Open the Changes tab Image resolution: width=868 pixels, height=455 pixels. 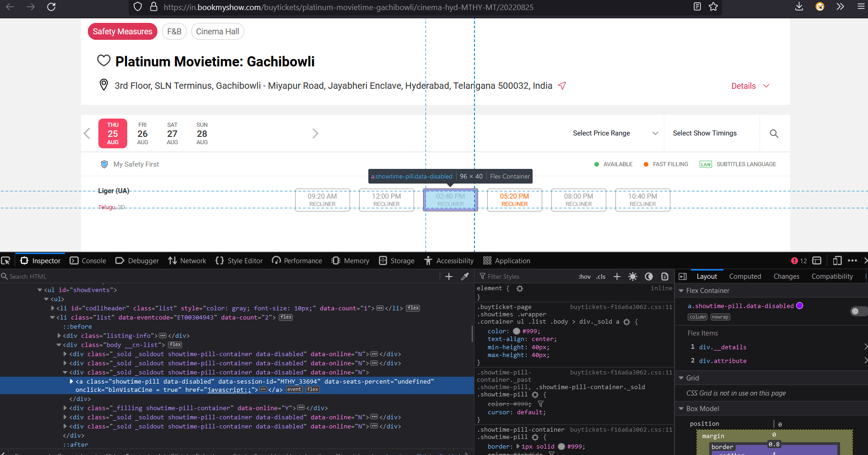[x=786, y=276]
